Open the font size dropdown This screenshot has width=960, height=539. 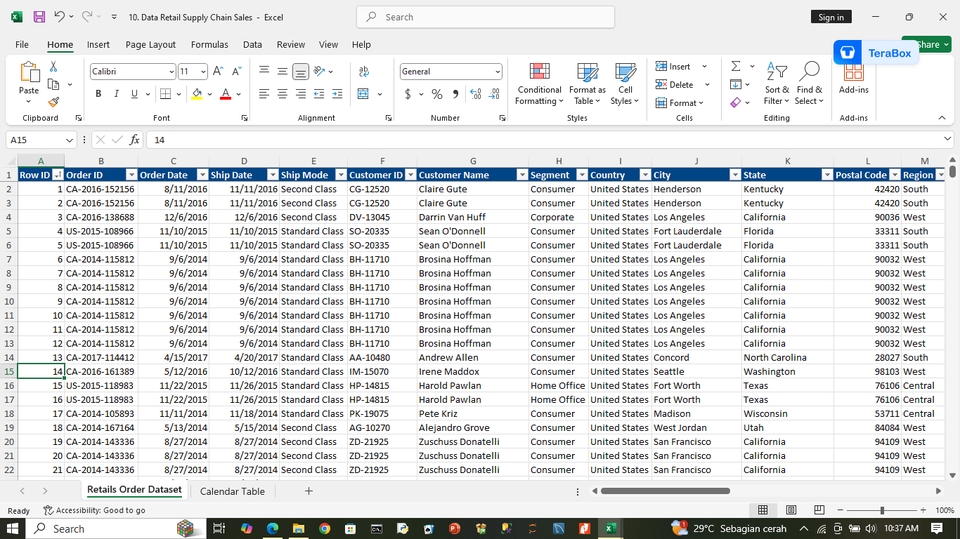(203, 72)
